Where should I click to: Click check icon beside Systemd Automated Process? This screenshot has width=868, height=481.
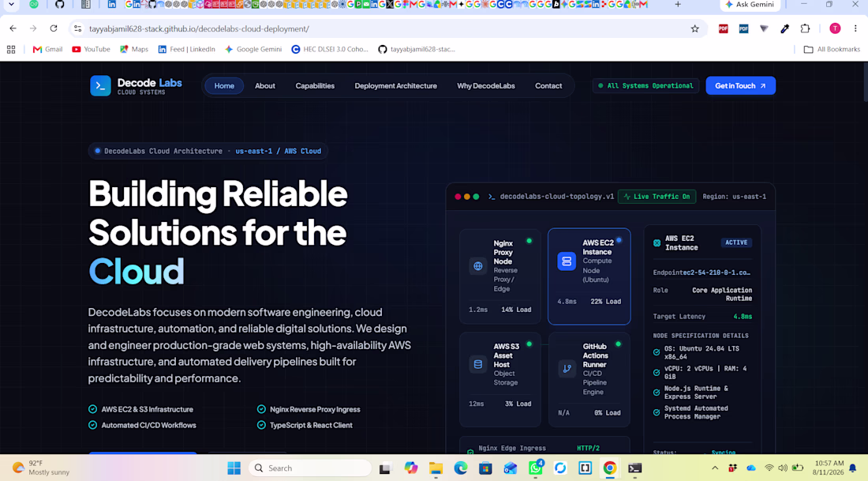coord(657,412)
